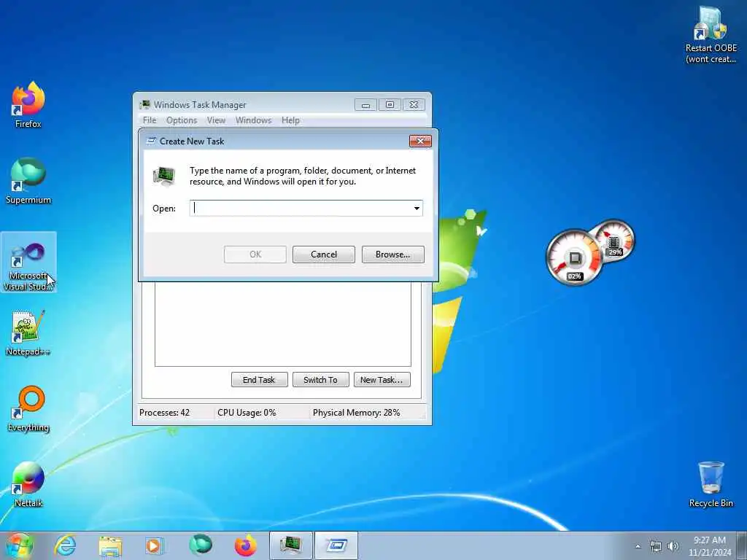The image size is (747, 560).
Task: Click End Task in Task Manager
Action: [x=259, y=379]
